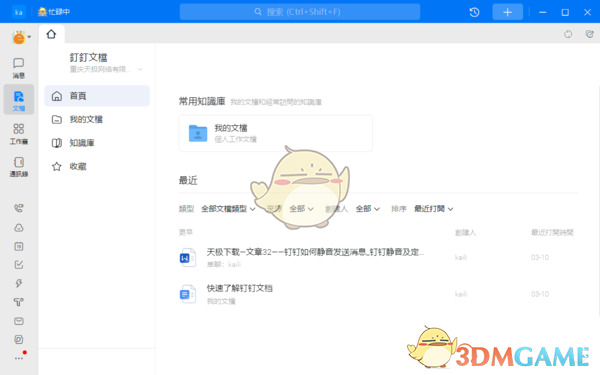Open the to-do checkmark icon in sidebar

coord(19,265)
